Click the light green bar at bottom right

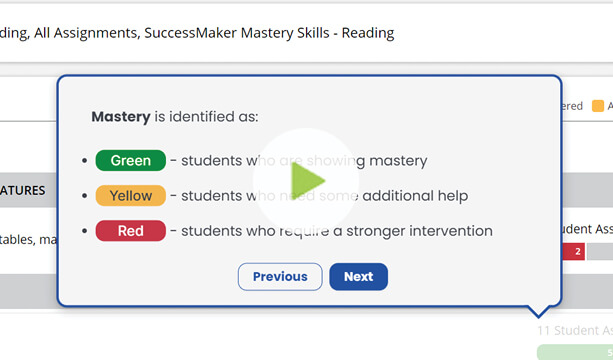[x=575, y=352]
